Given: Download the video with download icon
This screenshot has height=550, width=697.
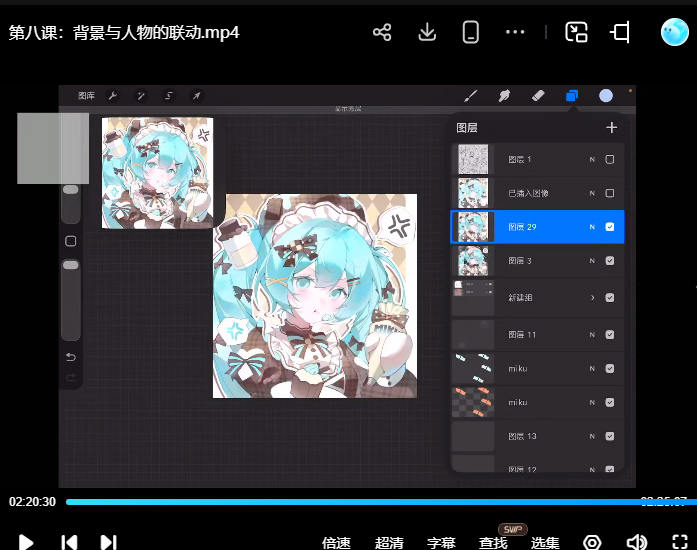Looking at the screenshot, I should click(x=427, y=32).
